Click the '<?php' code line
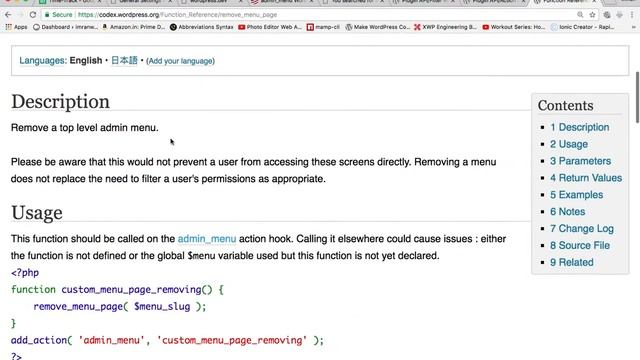 [x=25, y=273]
